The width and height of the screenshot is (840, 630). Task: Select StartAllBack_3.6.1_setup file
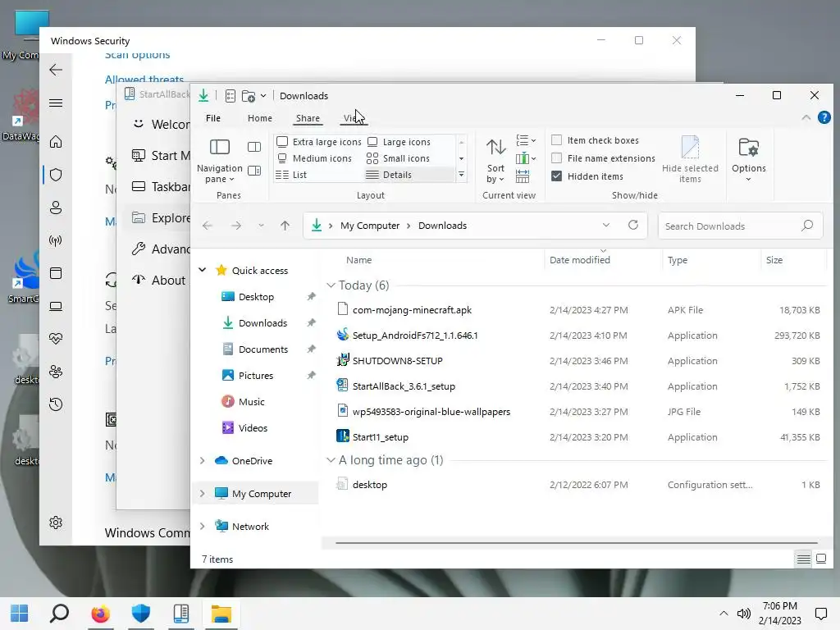tap(404, 386)
